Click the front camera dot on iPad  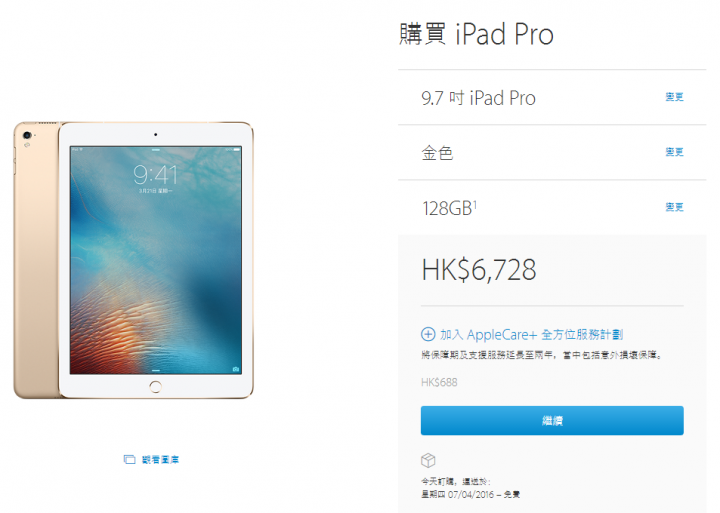[156, 135]
